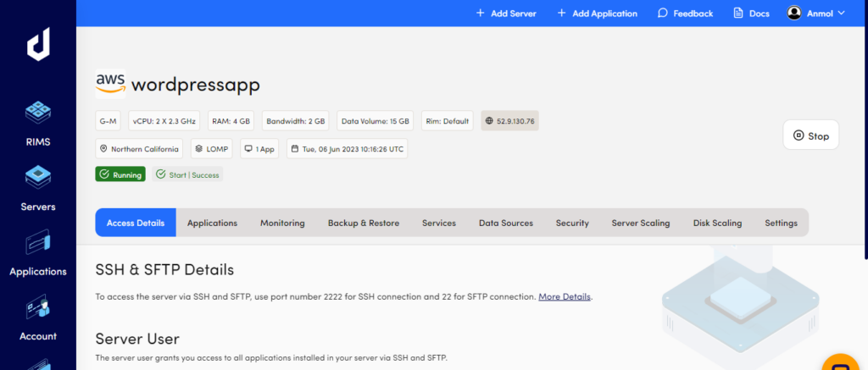Switch to the Services tab
Viewport: 868px width, 370px height.
point(439,223)
